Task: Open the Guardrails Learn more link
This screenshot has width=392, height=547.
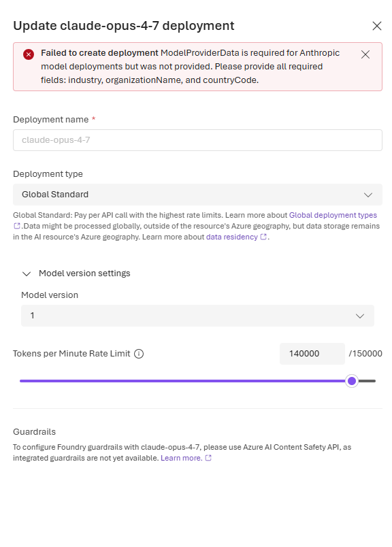Action: 182,458
